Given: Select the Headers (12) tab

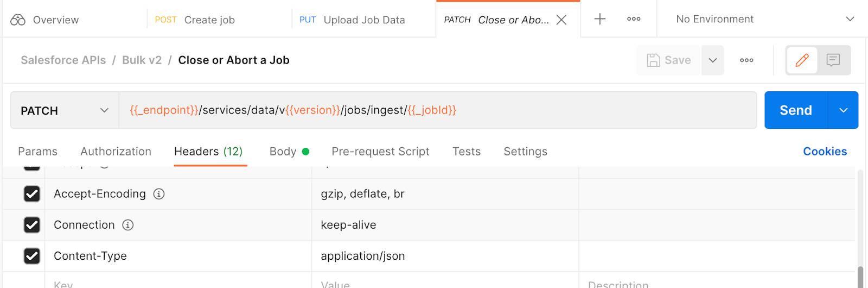Looking at the screenshot, I should 208,152.
